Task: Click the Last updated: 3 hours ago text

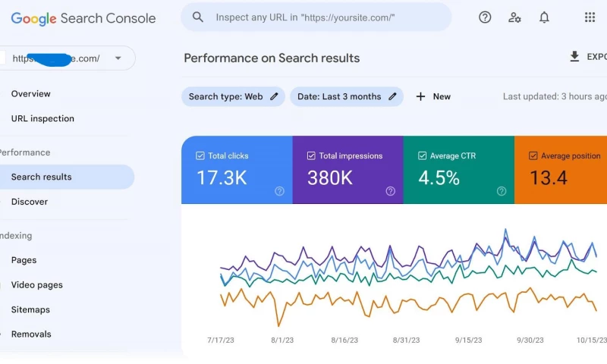Action: 555,97
